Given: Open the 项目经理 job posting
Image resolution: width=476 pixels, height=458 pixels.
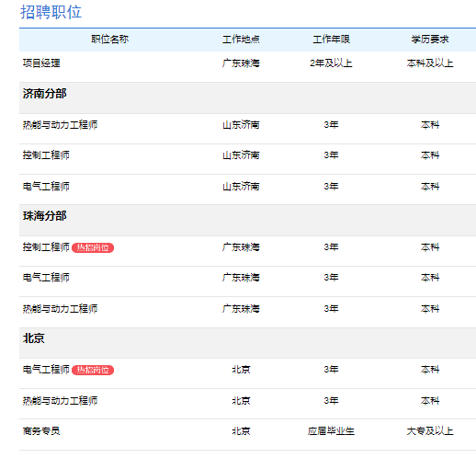Looking at the screenshot, I should (41, 63).
